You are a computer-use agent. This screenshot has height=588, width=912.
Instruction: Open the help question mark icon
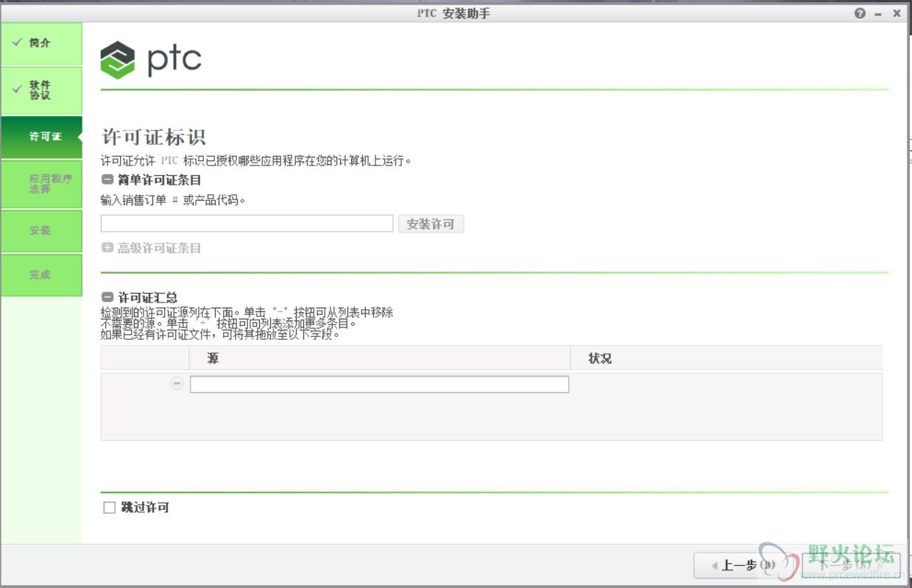tap(860, 13)
